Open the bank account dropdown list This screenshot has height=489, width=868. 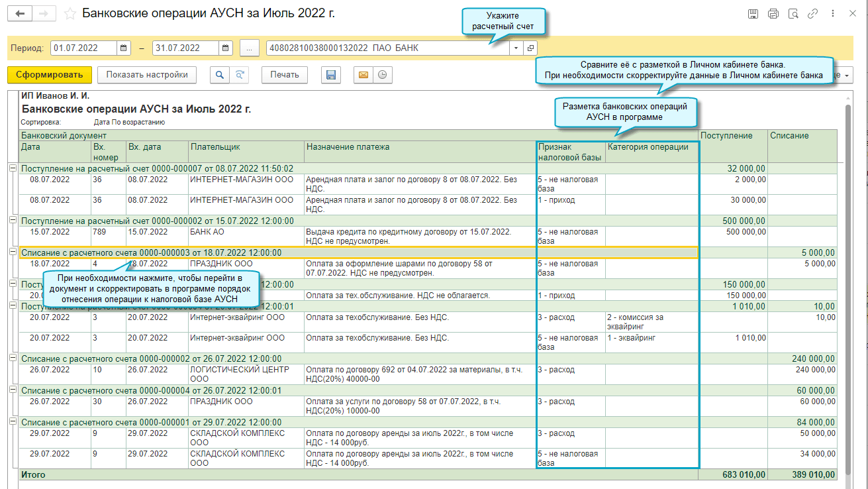(x=516, y=48)
